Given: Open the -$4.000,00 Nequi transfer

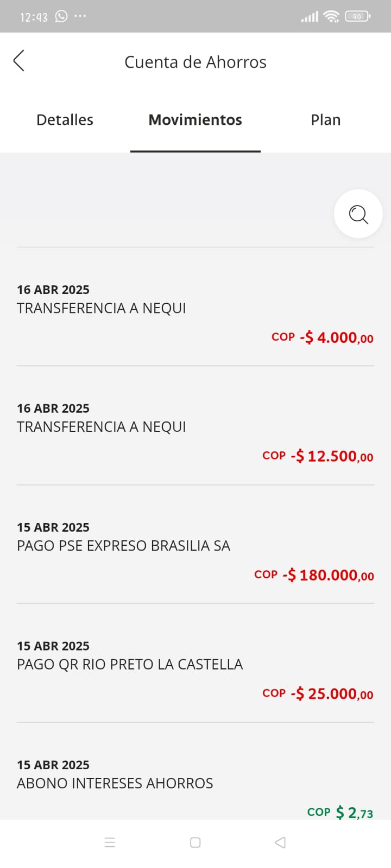Looking at the screenshot, I should pos(195,313).
